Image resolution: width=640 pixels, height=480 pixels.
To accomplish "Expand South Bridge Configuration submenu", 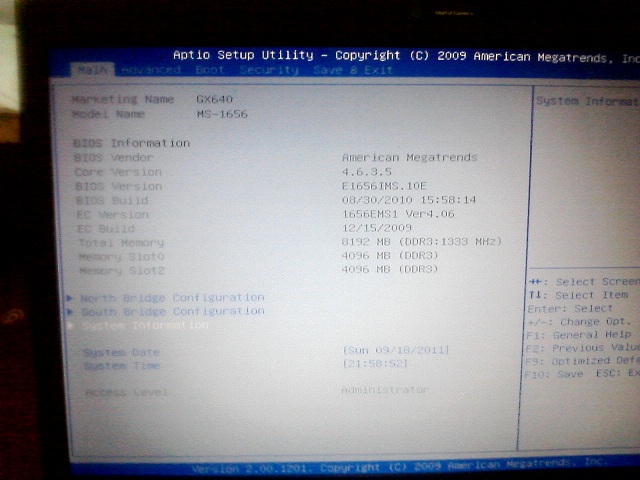I will (173, 311).
